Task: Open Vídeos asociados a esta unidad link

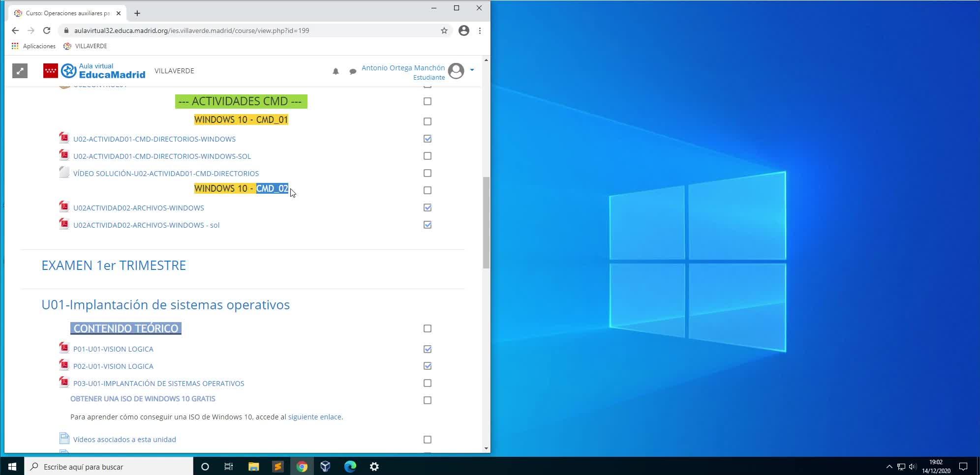Action: 124,440
